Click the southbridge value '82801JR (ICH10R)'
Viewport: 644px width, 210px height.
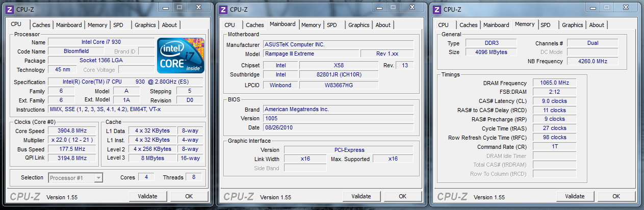pyautogui.click(x=339, y=75)
